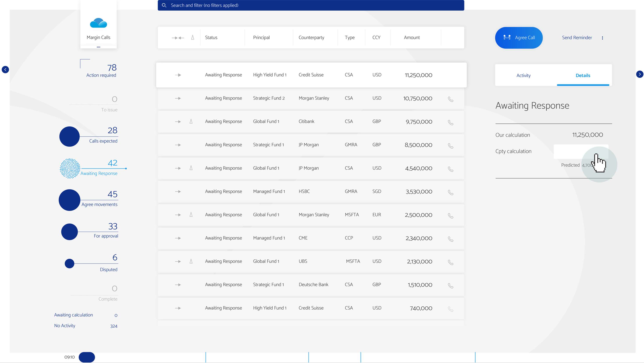Select the Awaiting Response status
This screenshot has width=644, height=363.
(x=99, y=168)
